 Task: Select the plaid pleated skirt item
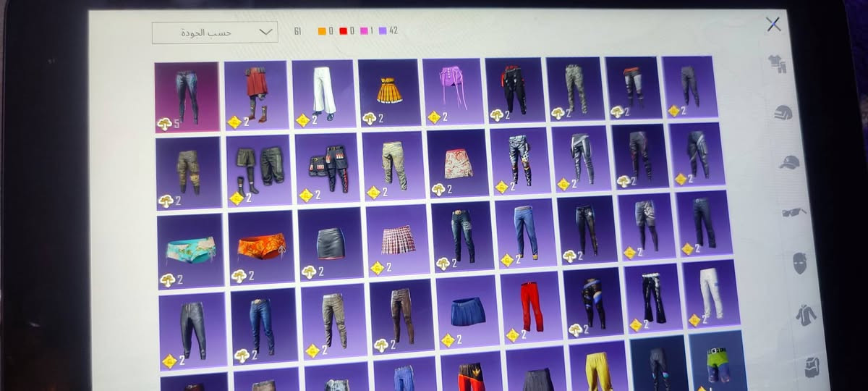(x=397, y=240)
